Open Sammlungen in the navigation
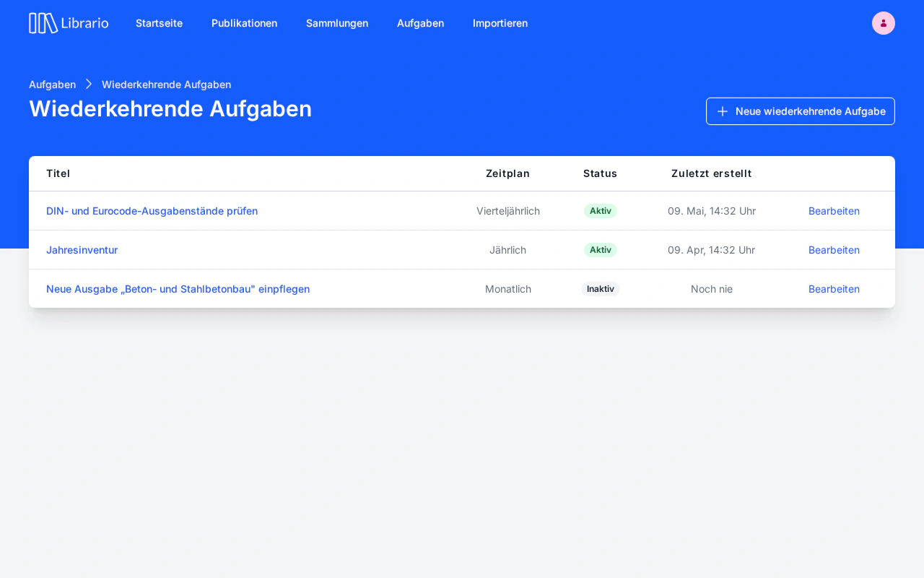This screenshot has width=924, height=578. 337,23
